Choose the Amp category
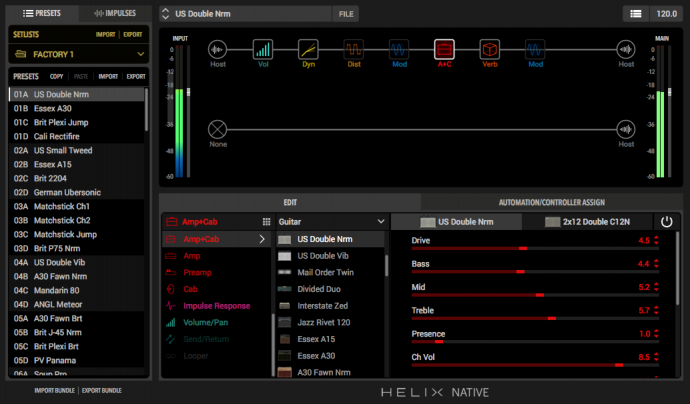Screen dimensions: 690x404 217,256
